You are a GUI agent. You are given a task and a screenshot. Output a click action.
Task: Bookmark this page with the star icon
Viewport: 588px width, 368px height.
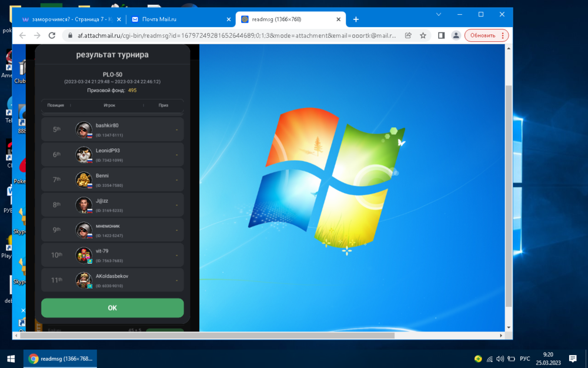pyautogui.click(x=423, y=35)
